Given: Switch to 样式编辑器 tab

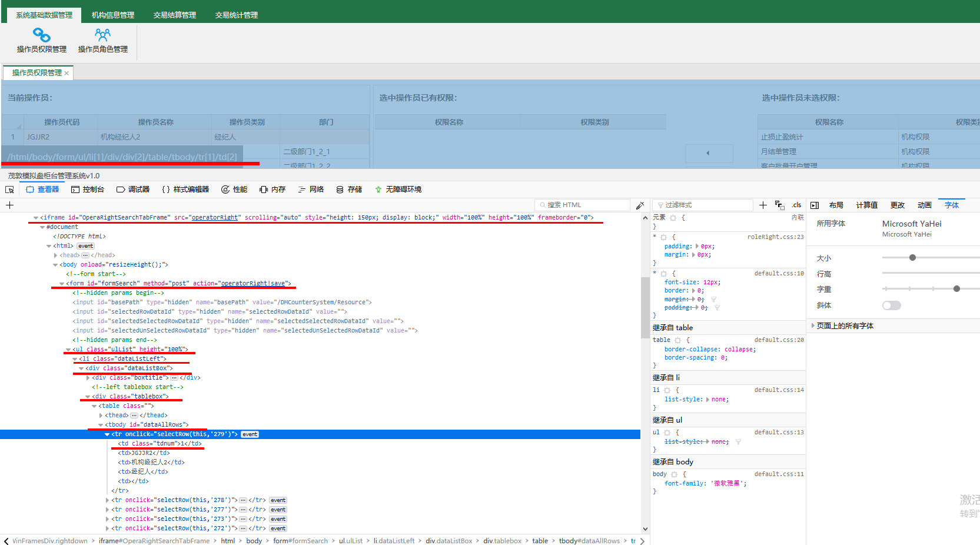Looking at the screenshot, I should (185, 190).
